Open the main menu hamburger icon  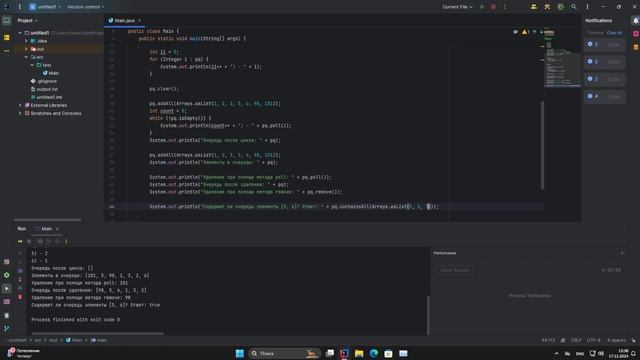click(19, 7)
